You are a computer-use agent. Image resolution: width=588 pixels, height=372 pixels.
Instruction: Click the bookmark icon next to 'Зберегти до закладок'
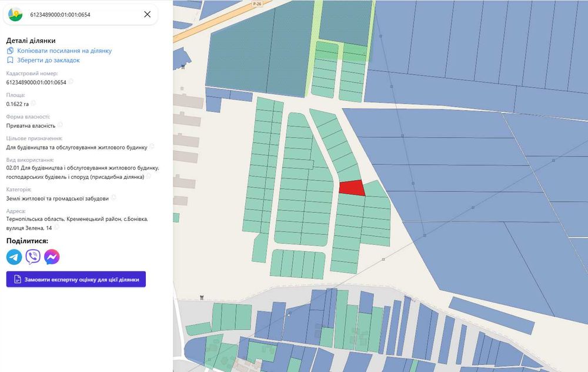pos(10,60)
